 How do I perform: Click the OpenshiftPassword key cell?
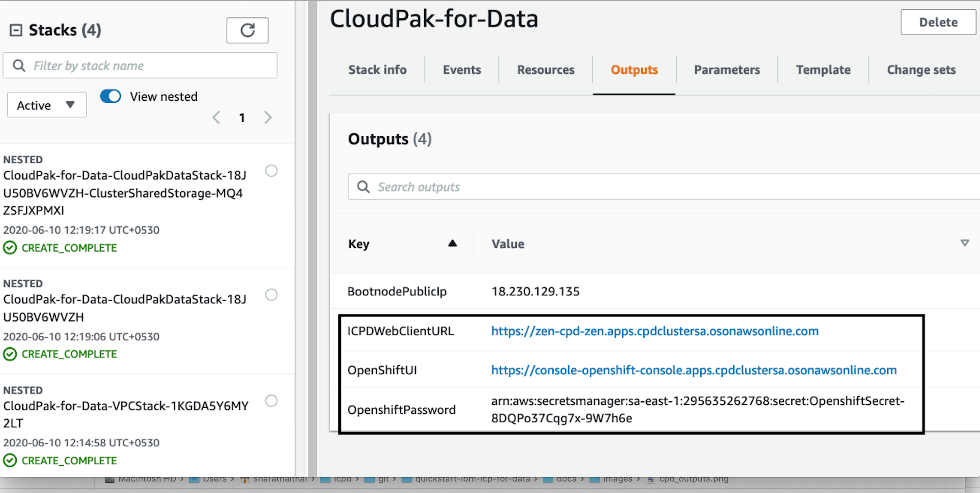pyautogui.click(x=402, y=410)
